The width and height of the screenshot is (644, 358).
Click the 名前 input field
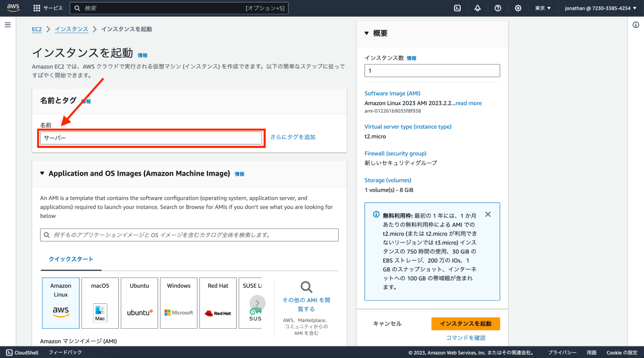151,138
